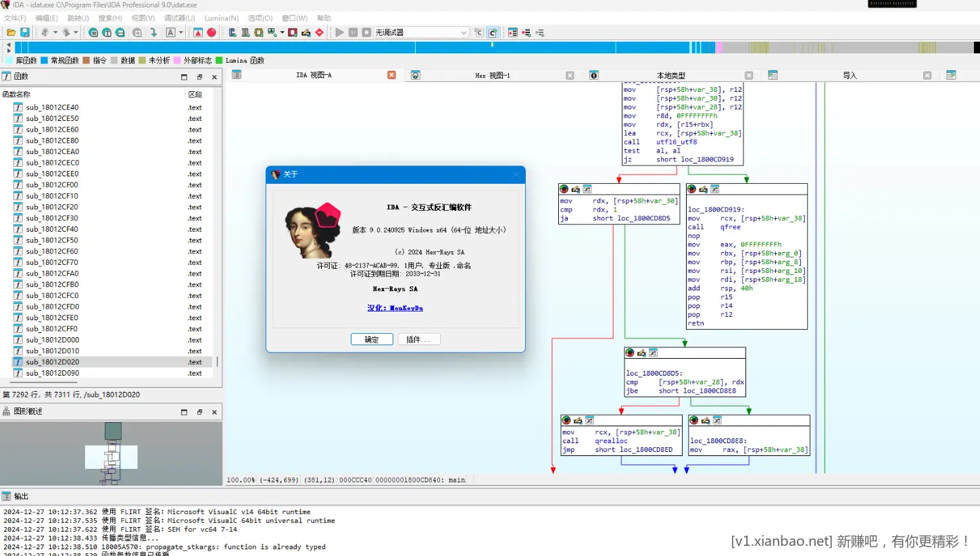
Task: Close the Hex 视图-1 tab
Action: (x=570, y=75)
